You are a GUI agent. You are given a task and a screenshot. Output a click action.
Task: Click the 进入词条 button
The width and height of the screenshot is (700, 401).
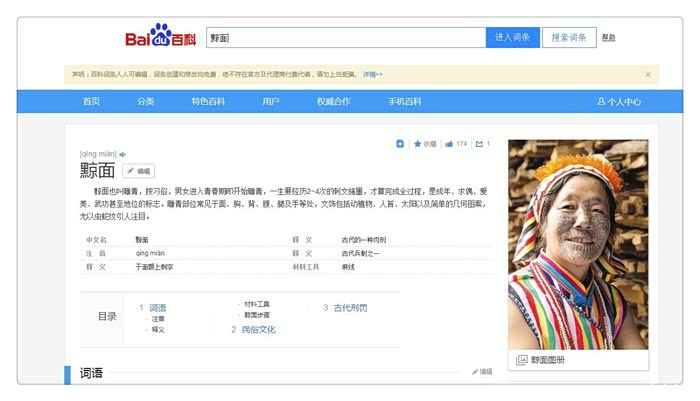(x=512, y=38)
